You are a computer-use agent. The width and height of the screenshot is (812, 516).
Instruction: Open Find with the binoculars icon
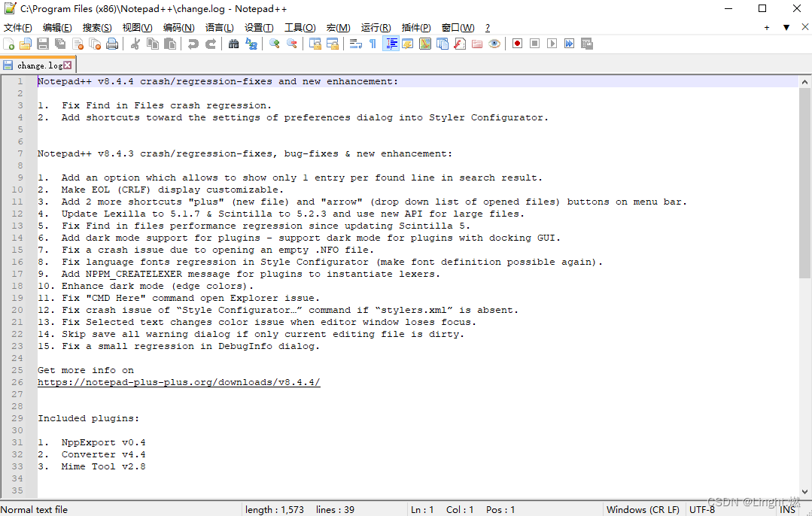click(233, 44)
